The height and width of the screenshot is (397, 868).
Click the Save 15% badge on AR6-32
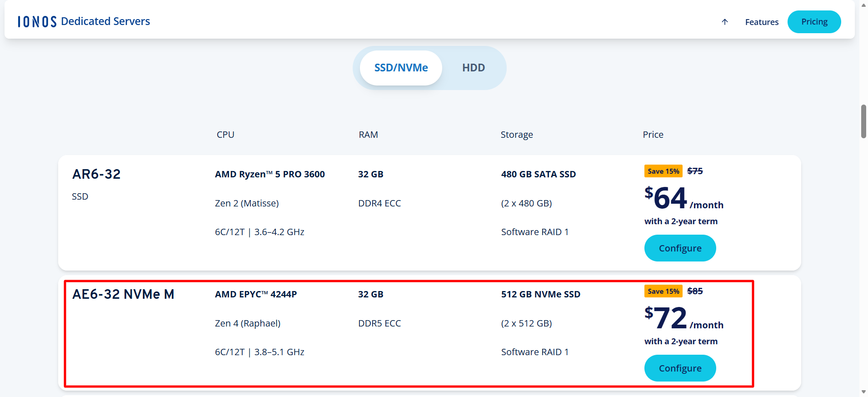pos(663,171)
